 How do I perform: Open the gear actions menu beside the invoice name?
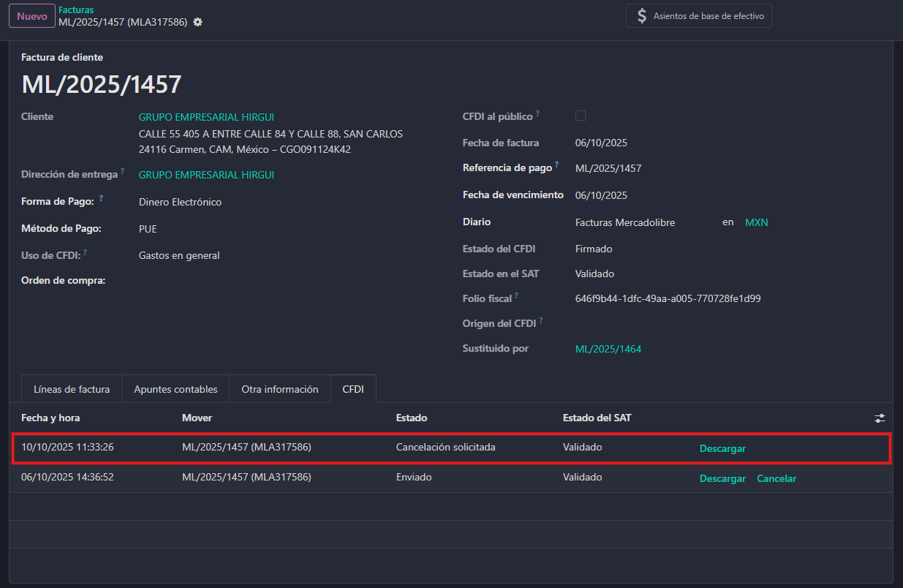197,22
